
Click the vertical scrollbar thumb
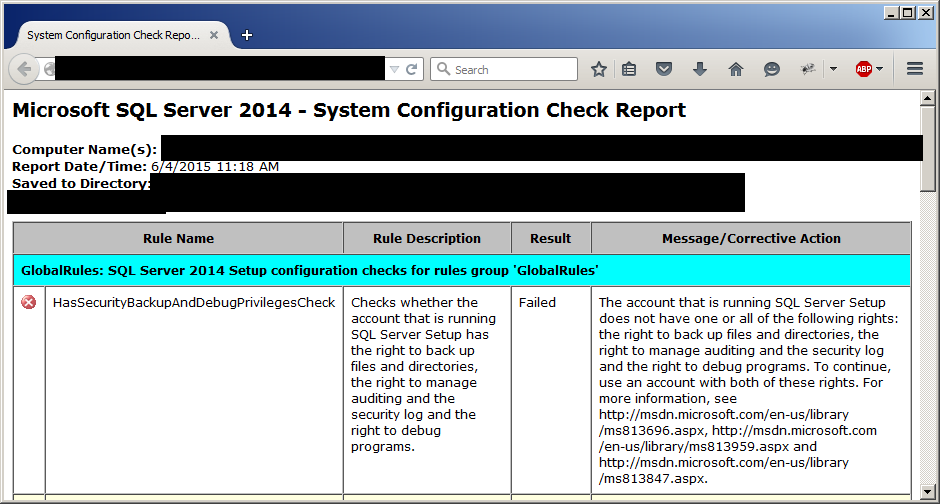pyautogui.click(x=927, y=149)
